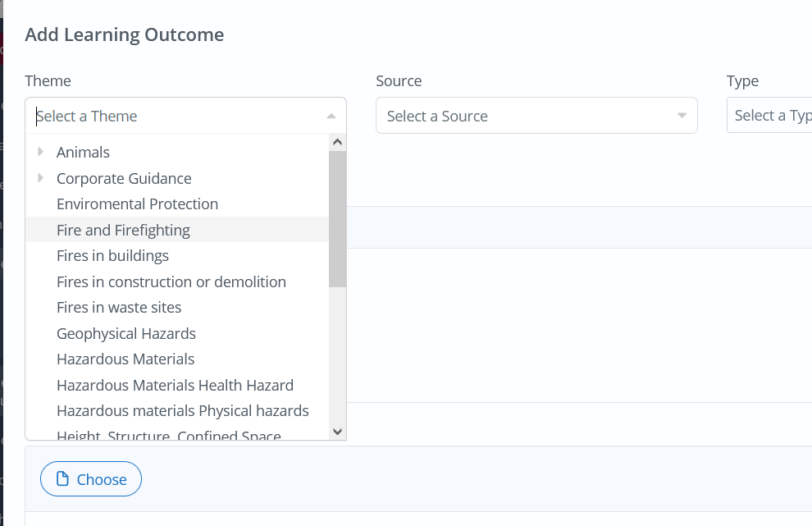Image resolution: width=812 pixels, height=526 pixels.
Task: Expand the Corporate Guidance tree node
Action: pos(40,178)
